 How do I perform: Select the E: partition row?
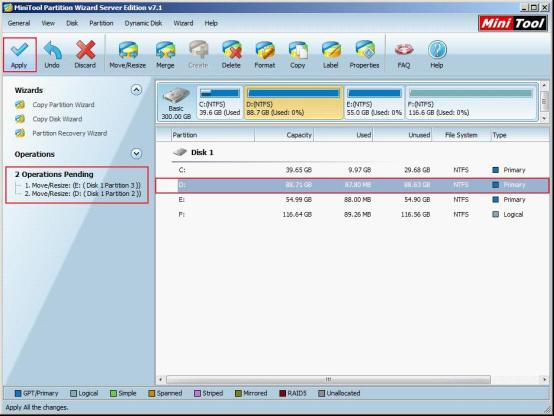[352, 200]
